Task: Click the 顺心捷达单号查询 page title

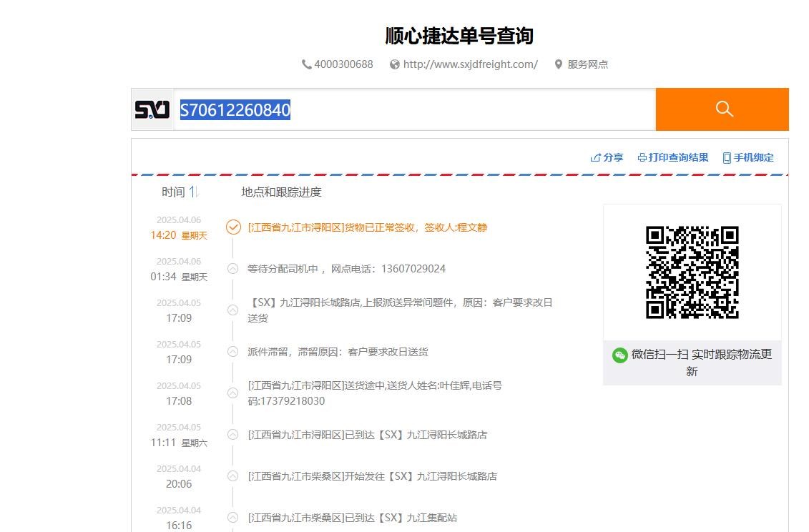Action: (459, 36)
